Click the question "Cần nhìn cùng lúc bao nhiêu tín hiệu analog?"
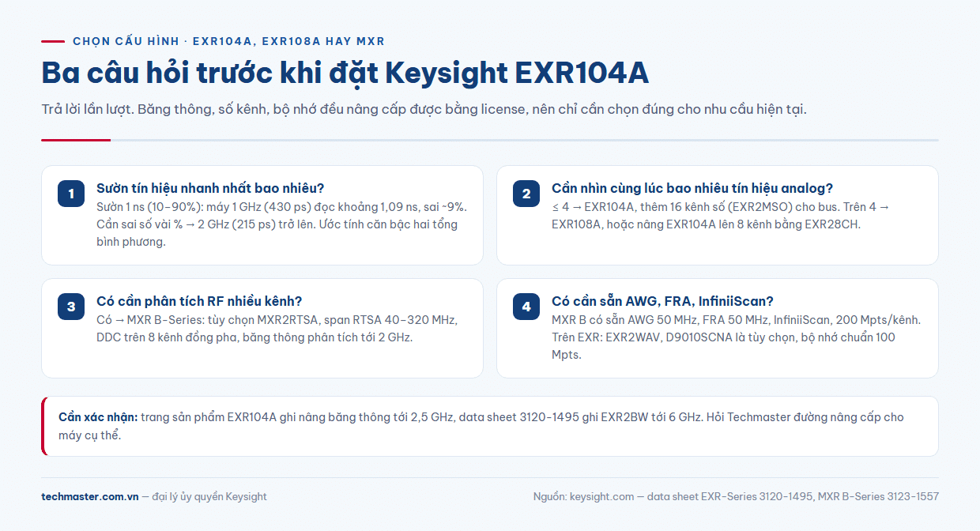Viewport: 980px width, 531px height. (x=692, y=188)
